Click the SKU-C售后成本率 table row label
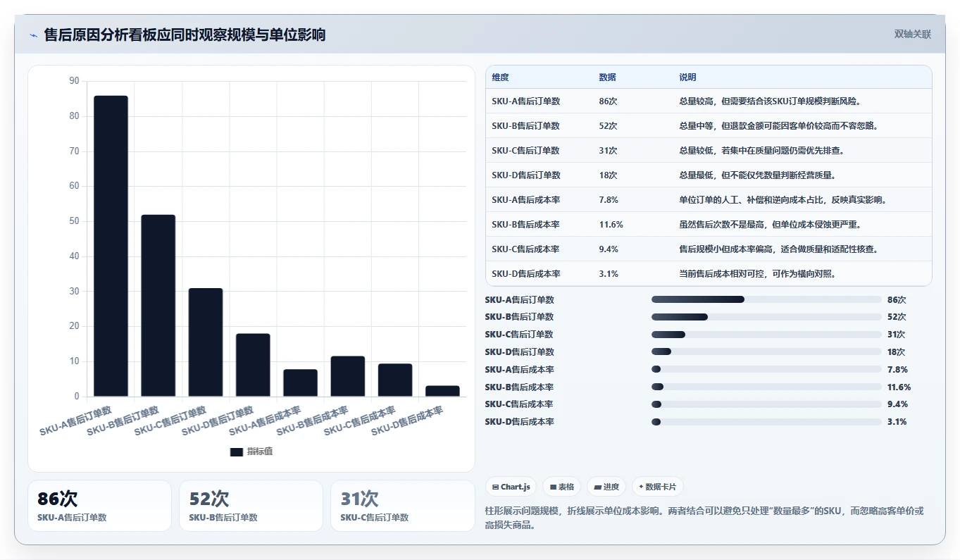 [x=525, y=249]
